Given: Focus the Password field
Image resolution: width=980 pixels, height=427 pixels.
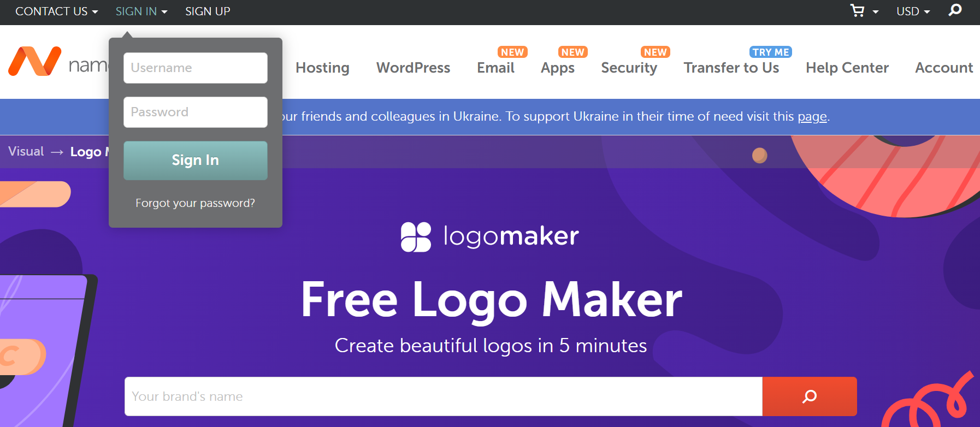Looking at the screenshot, I should [x=196, y=112].
